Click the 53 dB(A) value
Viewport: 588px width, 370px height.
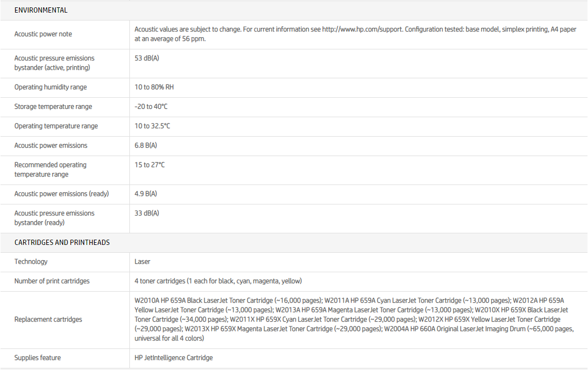[147, 58]
